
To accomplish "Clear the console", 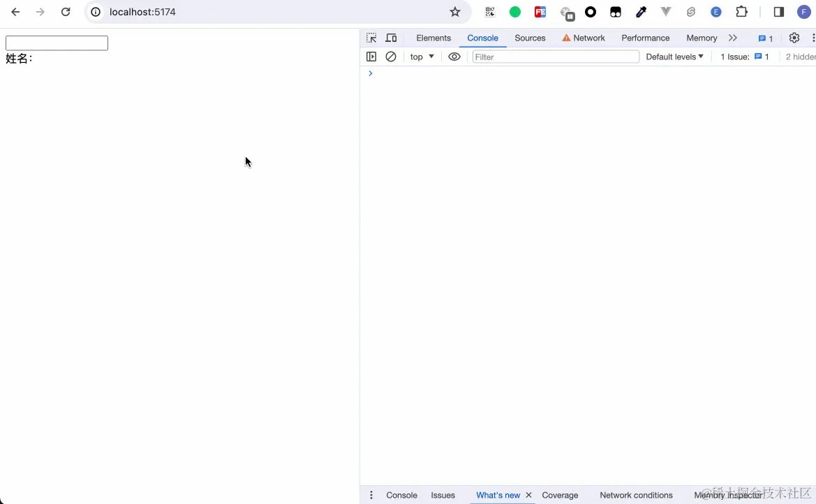I will point(391,57).
